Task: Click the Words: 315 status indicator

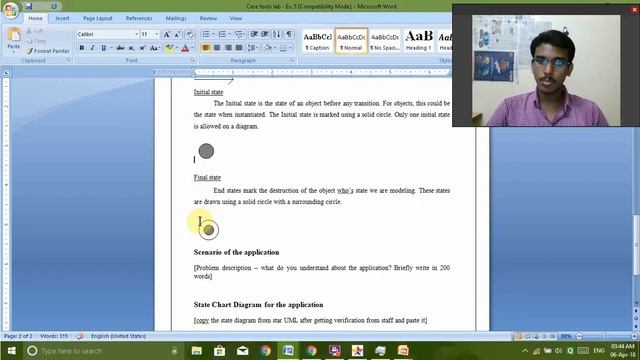Action: pyautogui.click(x=54, y=336)
